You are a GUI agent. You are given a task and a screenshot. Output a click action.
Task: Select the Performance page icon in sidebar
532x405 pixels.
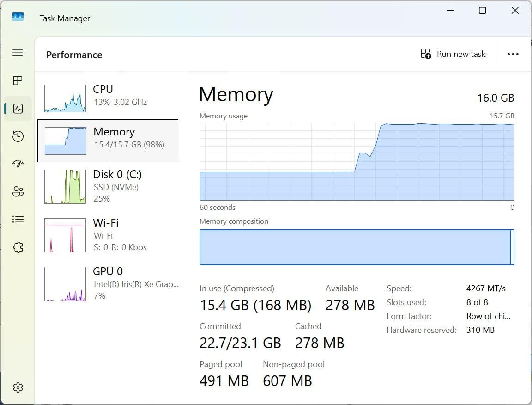[18, 109]
